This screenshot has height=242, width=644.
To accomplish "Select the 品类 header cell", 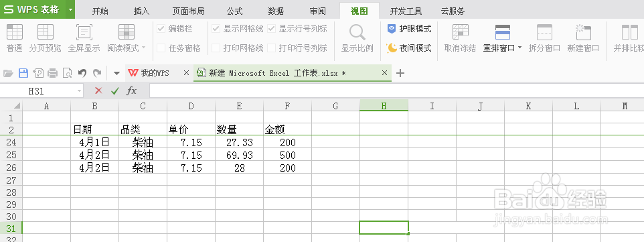I will click(x=143, y=130).
